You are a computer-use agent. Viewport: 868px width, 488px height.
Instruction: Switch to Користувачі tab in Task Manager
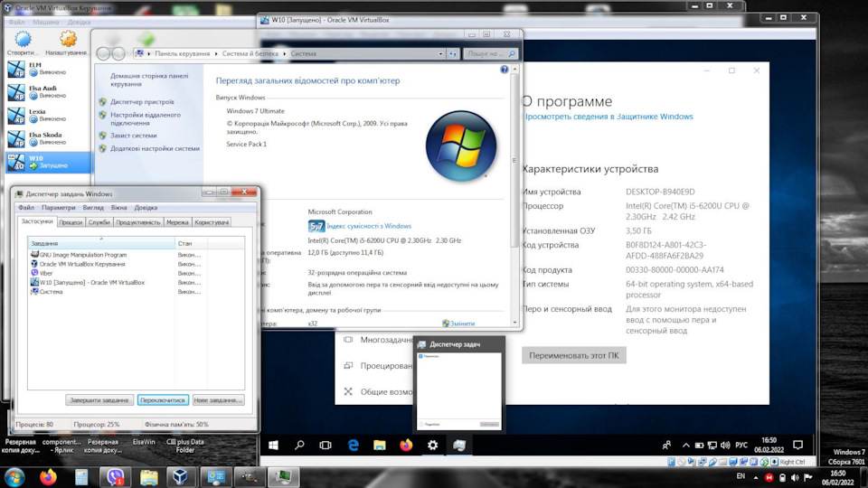(212, 222)
